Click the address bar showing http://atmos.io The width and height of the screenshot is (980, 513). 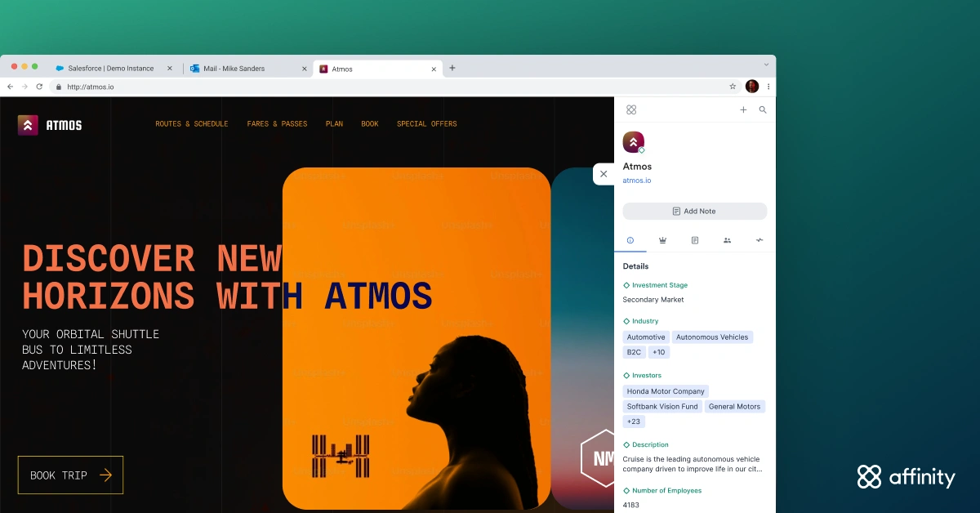(x=395, y=87)
